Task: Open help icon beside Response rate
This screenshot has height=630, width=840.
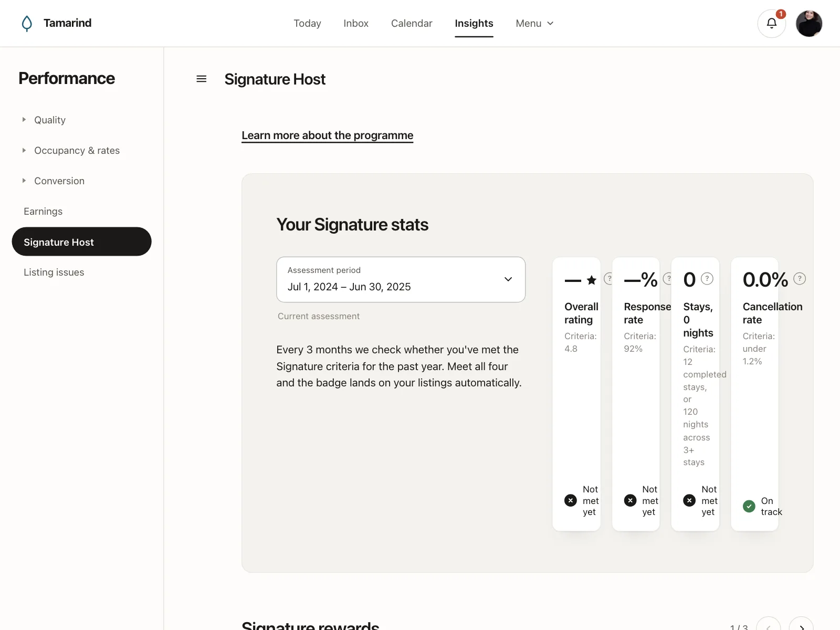Action: (x=668, y=279)
